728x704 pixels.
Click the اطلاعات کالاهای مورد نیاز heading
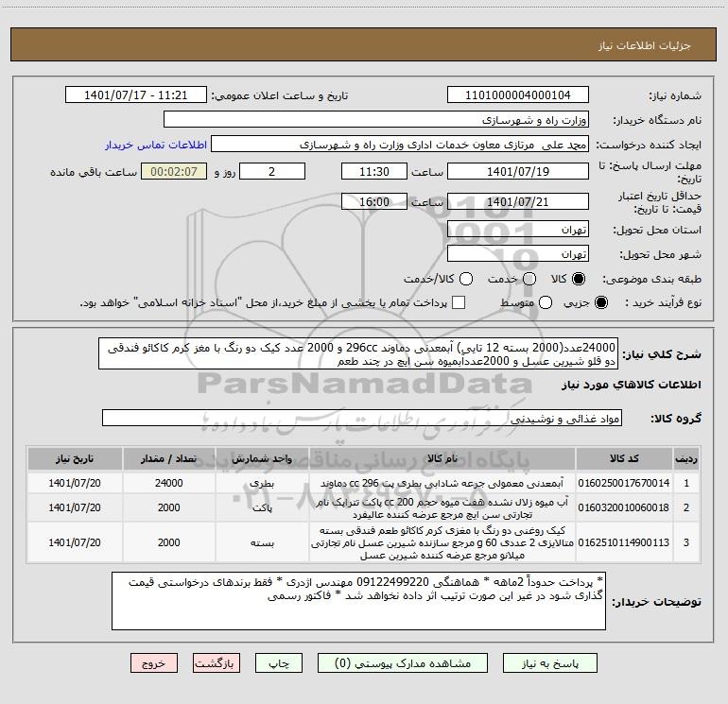click(632, 385)
